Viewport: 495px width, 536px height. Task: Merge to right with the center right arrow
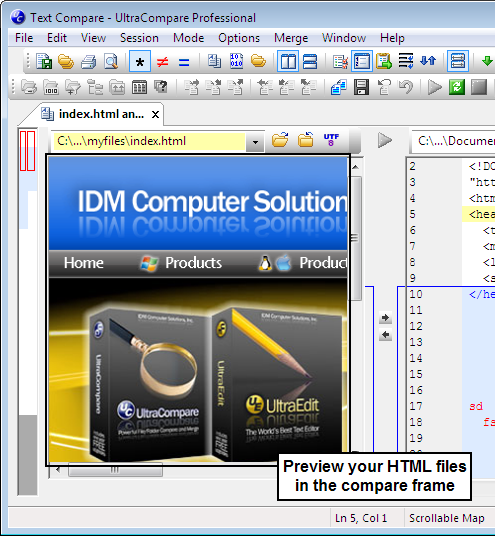[385, 318]
